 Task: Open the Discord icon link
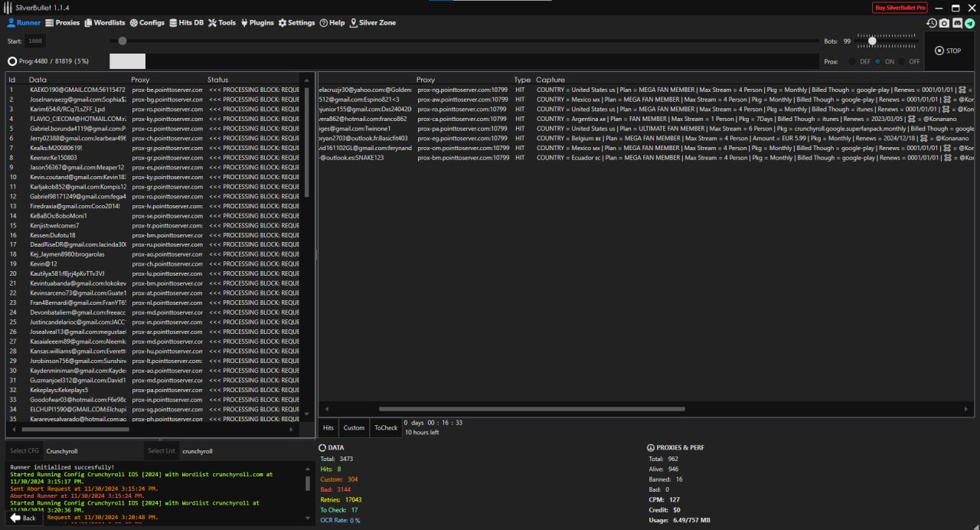pyautogui.click(x=957, y=23)
